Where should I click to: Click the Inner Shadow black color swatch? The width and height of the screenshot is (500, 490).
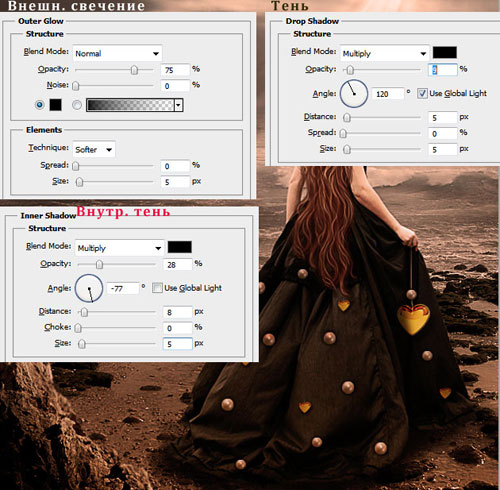(x=180, y=247)
